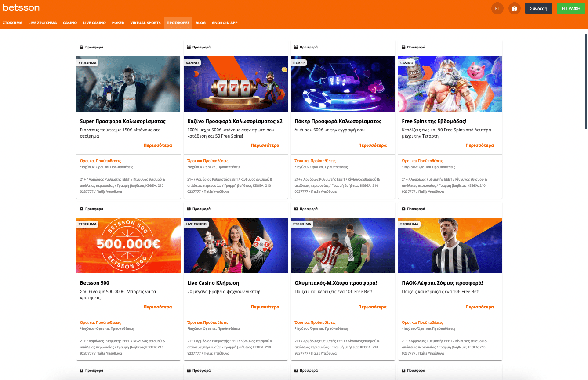The height and width of the screenshot is (380, 588).
Task: Click Περισσότερα under Super Προσφορά Καλωσορίσματος
Action: coord(158,145)
